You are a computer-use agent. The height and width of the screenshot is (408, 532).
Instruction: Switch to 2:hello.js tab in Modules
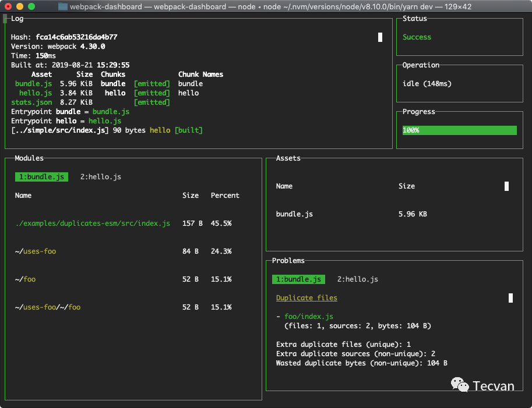101,177
